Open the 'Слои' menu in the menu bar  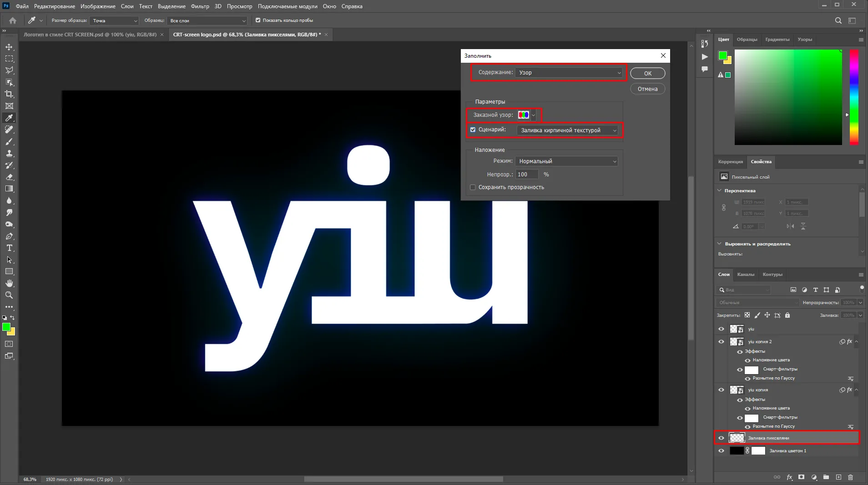tap(127, 6)
